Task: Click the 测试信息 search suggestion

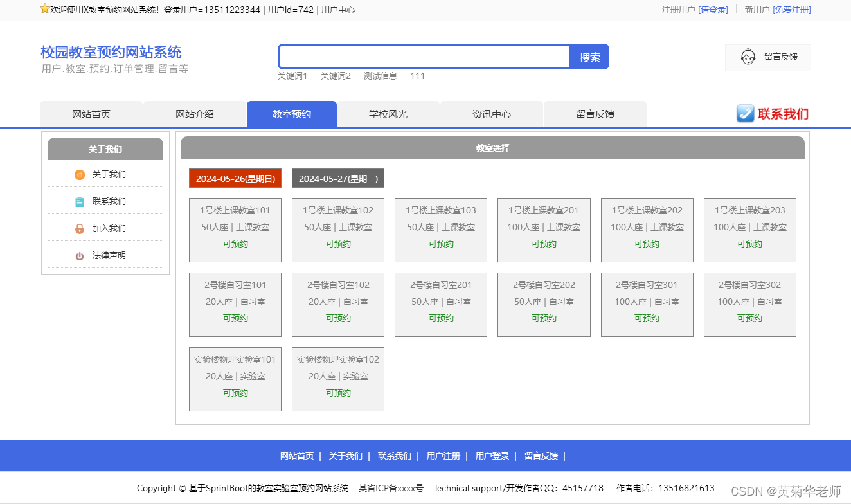Action: (381, 76)
